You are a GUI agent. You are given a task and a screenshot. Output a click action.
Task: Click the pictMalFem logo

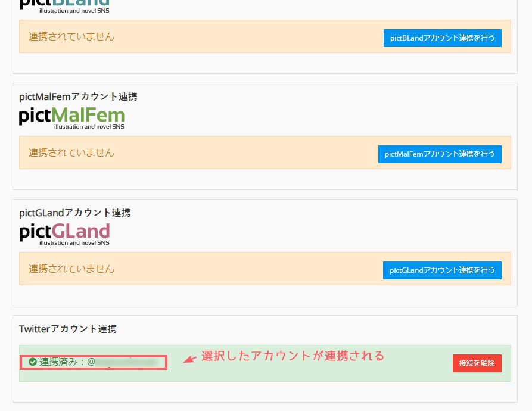pyautogui.click(x=71, y=115)
